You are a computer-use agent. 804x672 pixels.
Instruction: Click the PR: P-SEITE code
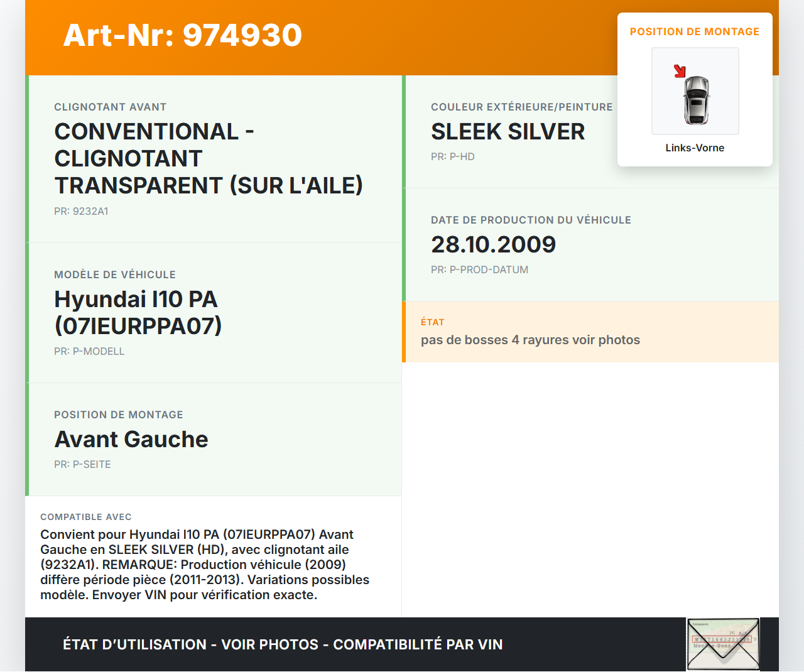point(82,465)
